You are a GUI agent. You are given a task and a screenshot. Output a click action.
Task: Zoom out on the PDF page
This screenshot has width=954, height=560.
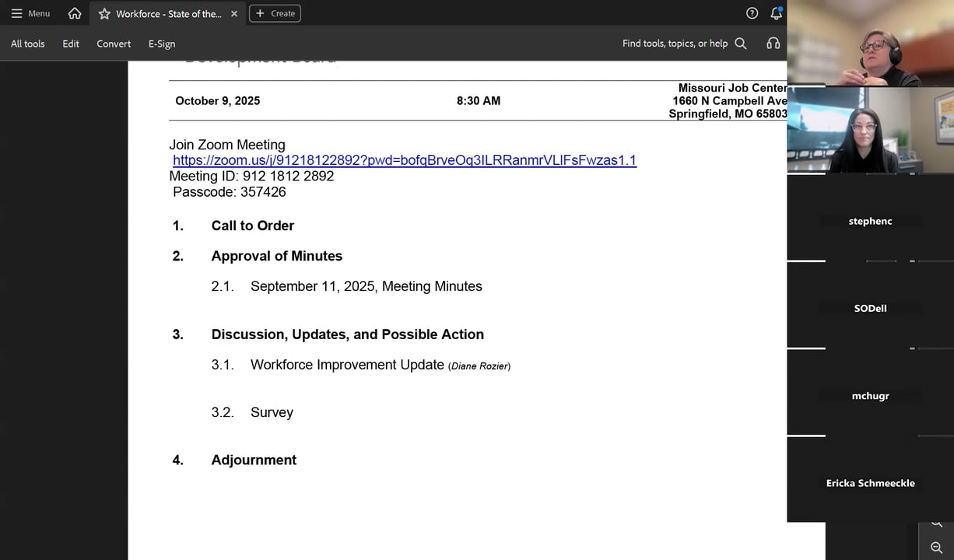click(937, 548)
